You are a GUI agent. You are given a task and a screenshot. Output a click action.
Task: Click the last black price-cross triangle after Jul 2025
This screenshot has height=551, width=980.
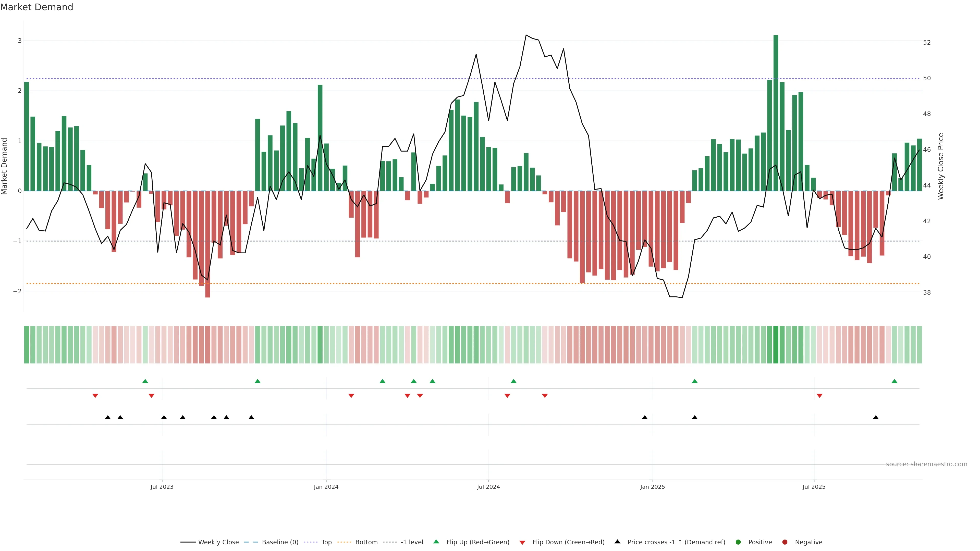tap(876, 418)
